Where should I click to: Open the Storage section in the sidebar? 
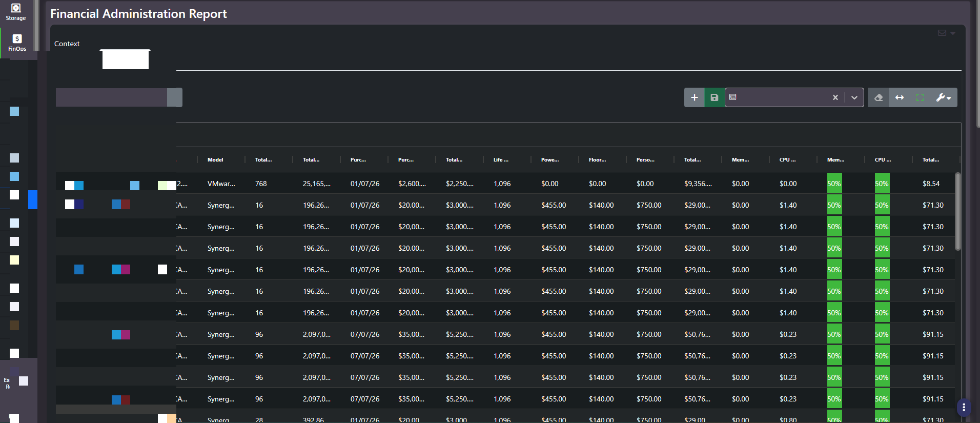click(16, 12)
